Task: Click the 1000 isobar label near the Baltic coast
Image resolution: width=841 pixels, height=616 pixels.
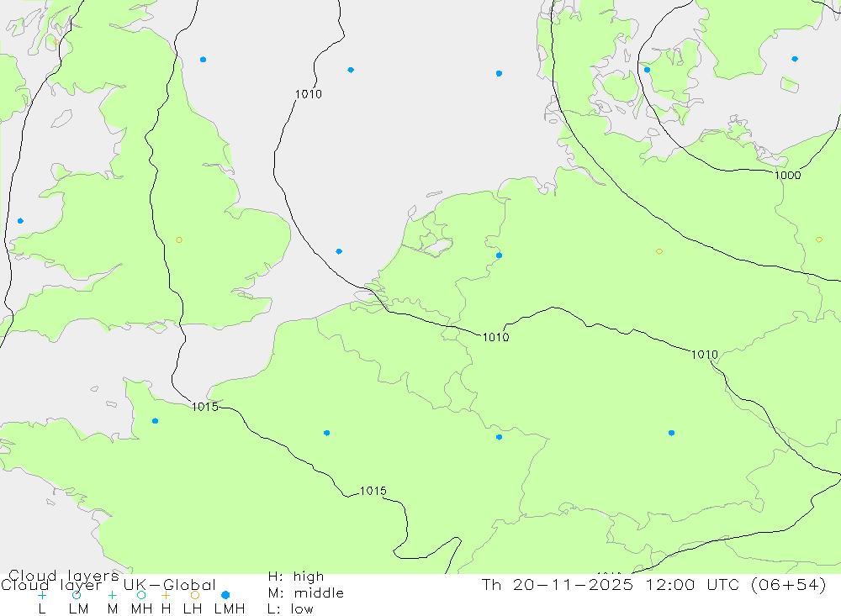Action: tap(787, 176)
